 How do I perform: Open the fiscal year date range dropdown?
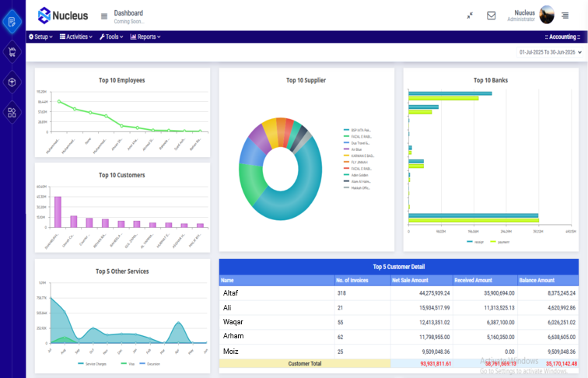click(550, 52)
